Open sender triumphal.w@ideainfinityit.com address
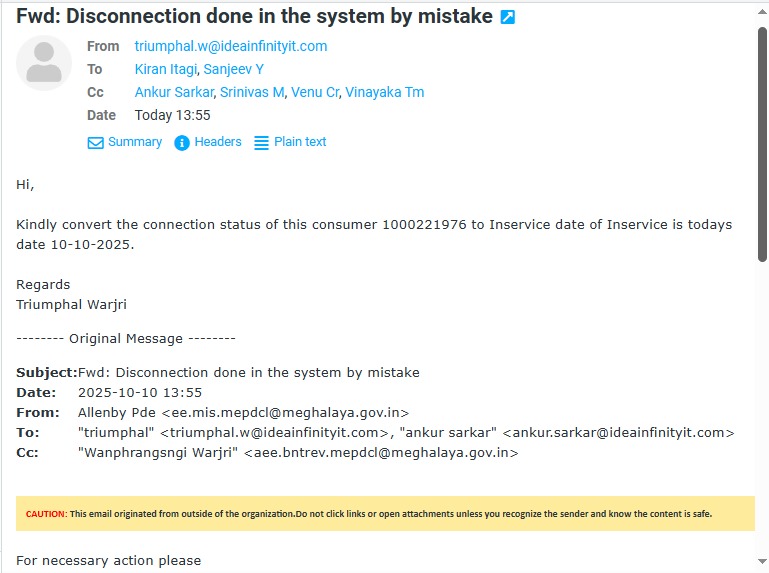 coord(231,46)
